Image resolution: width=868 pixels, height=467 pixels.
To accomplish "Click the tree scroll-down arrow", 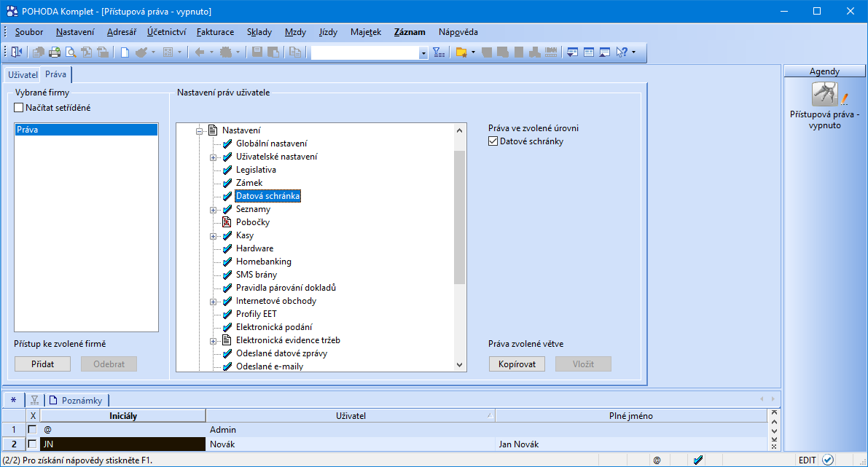I will point(459,364).
